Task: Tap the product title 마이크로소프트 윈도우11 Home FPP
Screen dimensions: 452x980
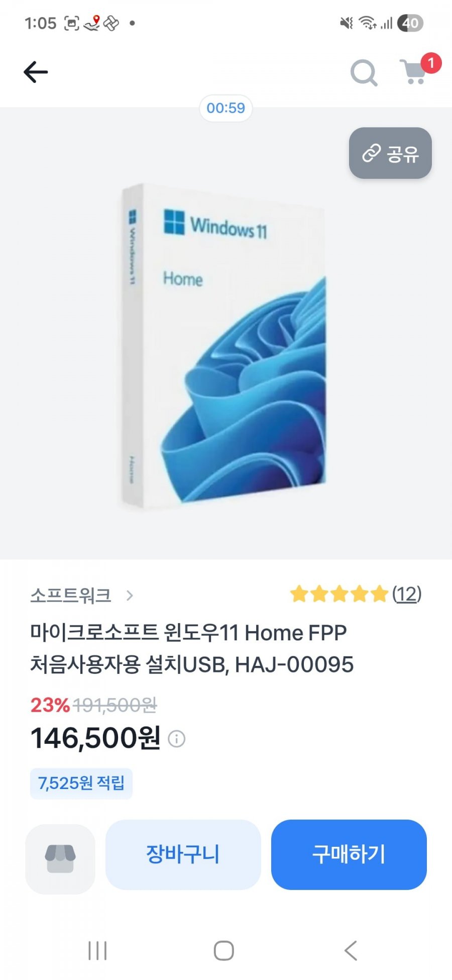Action: pos(188,633)
